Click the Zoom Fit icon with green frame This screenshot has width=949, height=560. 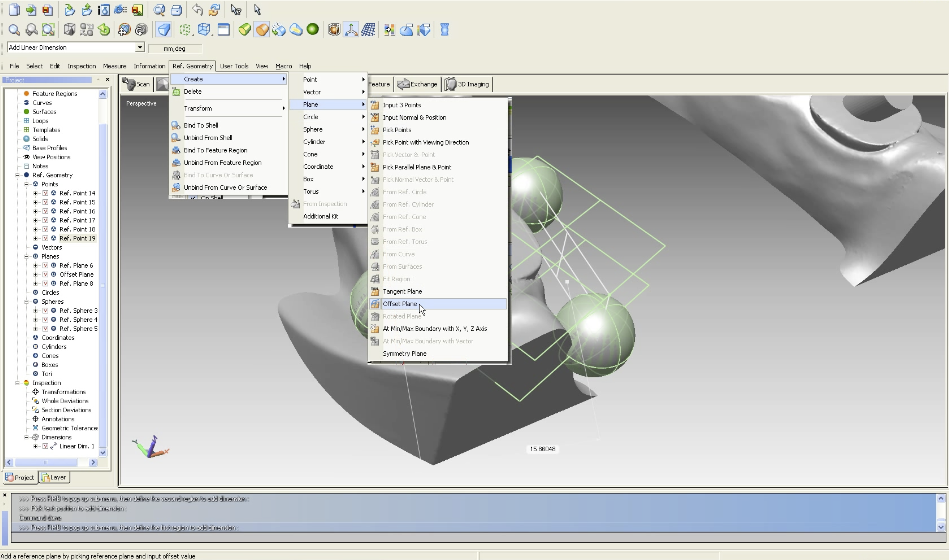pyautogui.click(x=48, y=30)
